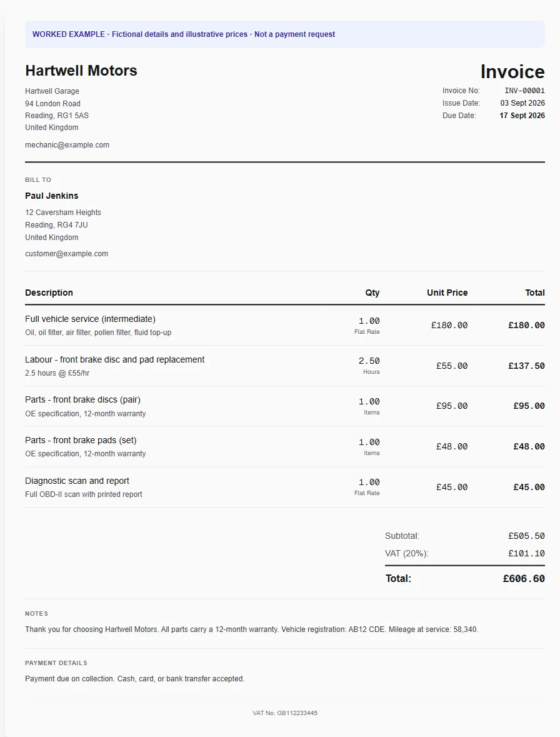This screenshot has width=560, height=737.
Task: Click the Subtotal amount £505.50
Action: [x=526, y=536]
